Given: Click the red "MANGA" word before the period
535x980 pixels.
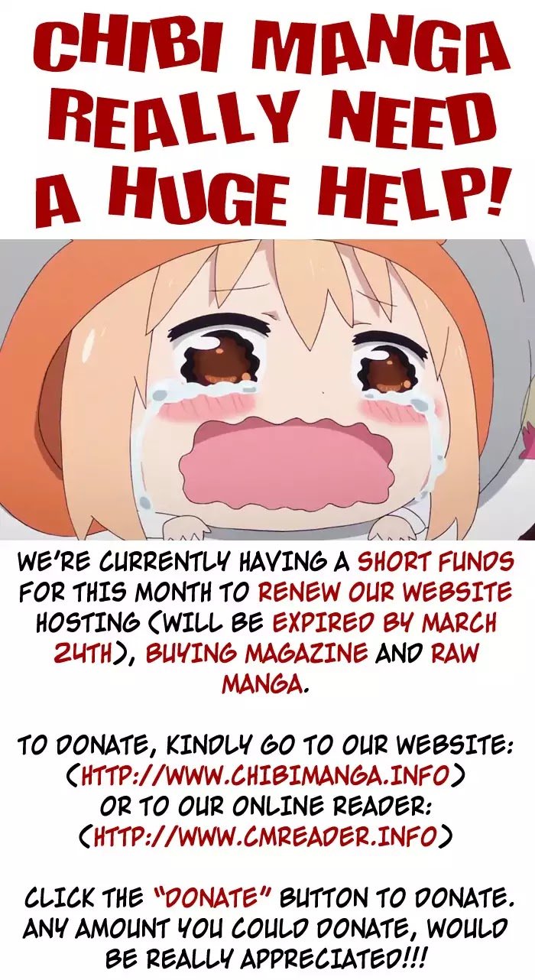Looking at the screenshot, I should coord(262,683).
